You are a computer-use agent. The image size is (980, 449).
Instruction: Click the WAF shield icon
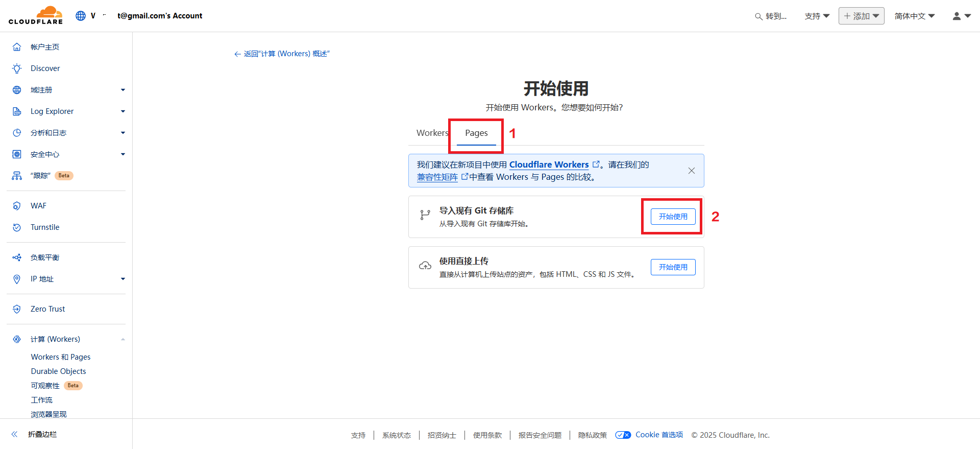[x=17, y=206]
